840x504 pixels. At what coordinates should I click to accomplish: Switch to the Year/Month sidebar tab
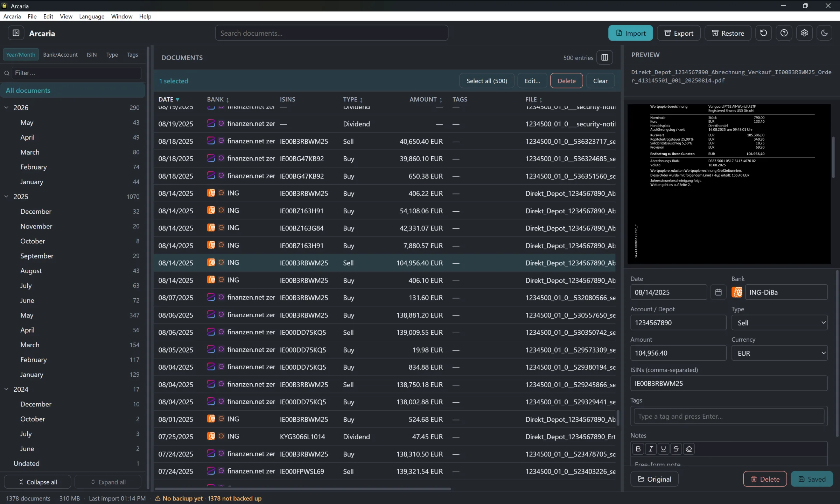[x=21, y=55]
